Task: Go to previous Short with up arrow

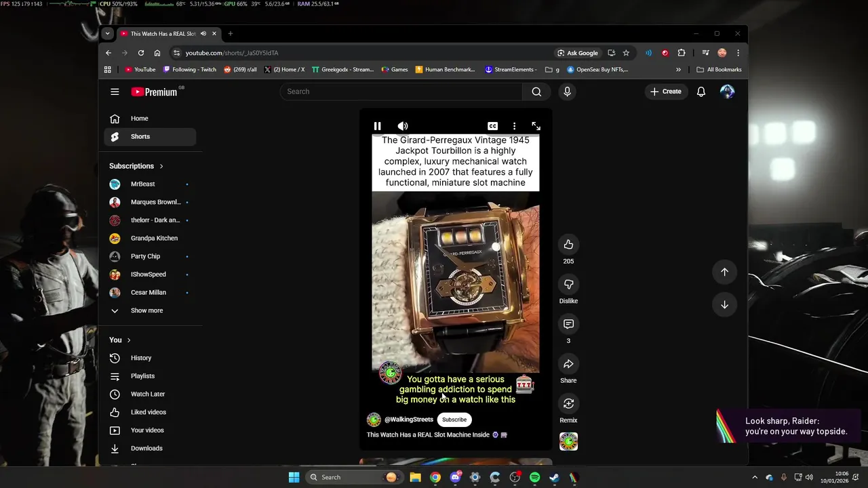Action: click(724, 272)
